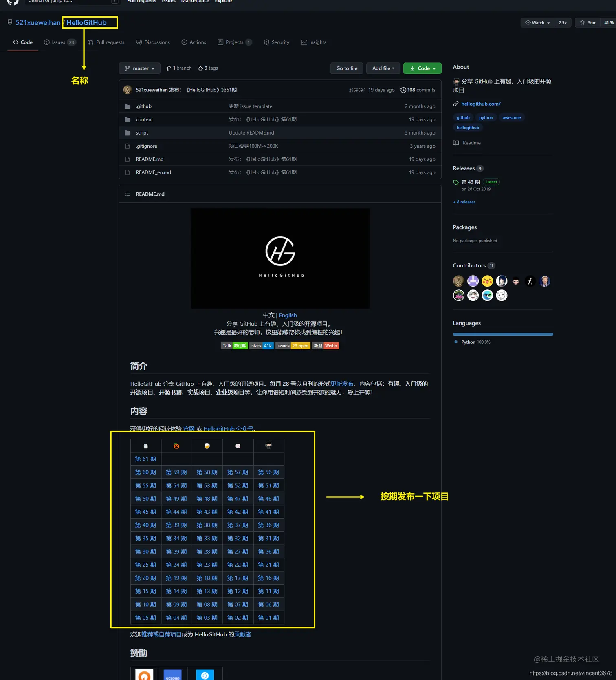Open issue 第 27 期
Viewport: 616px width, 680px height.
(x=238, y=552)
